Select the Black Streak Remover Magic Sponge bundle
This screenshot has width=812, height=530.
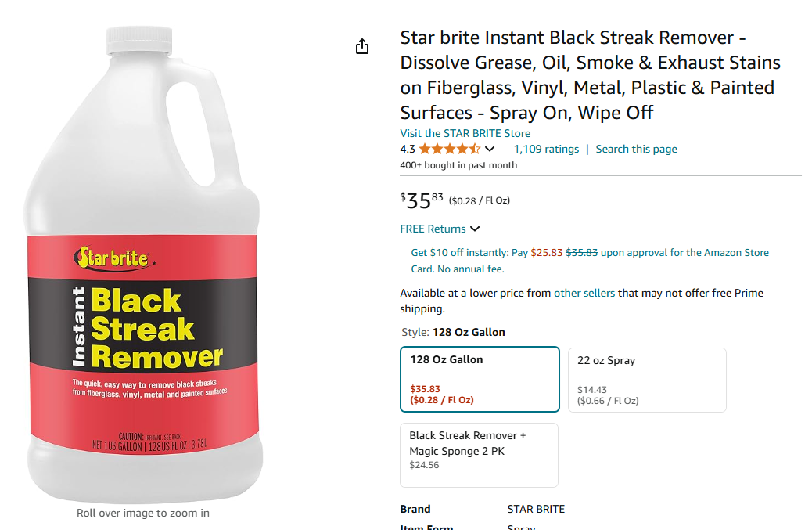click(x=479, y=454)
